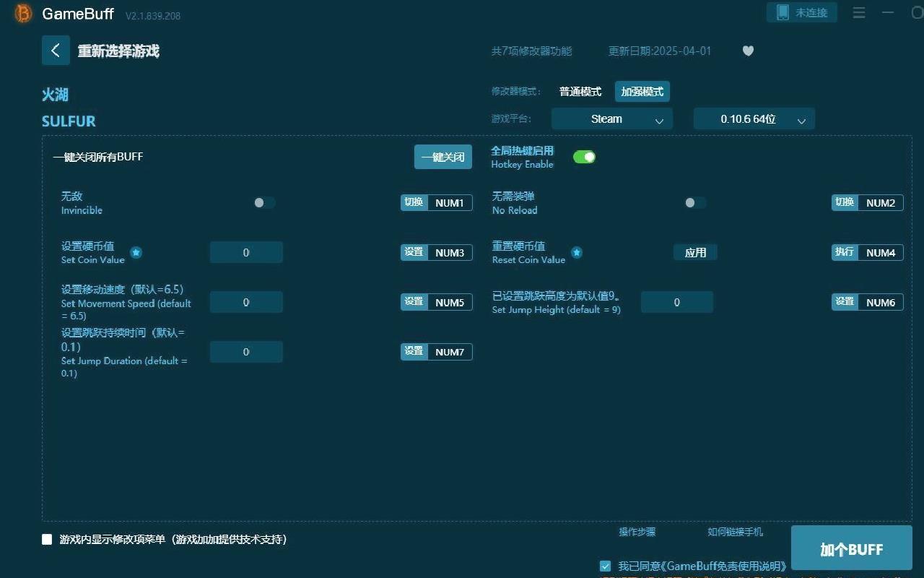Click star icon beside Set Coin Value
This screenshot has height=578, width=924.
136,252
